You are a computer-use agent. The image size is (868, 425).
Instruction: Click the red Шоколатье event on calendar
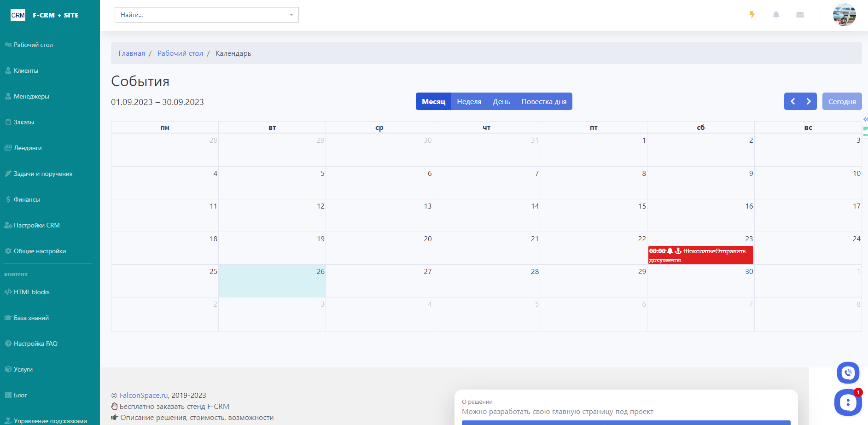(x=700, y=255)
